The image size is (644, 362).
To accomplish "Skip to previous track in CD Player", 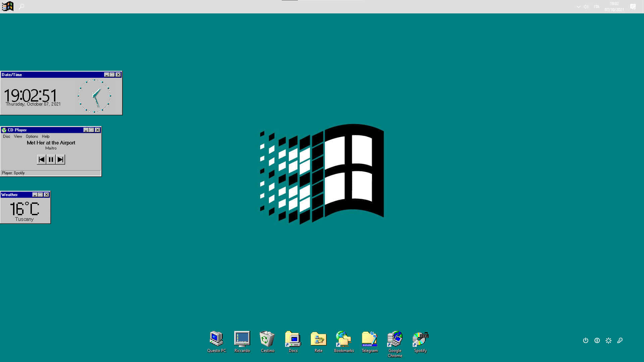I will pyautogui.click(x=42, y=160).
